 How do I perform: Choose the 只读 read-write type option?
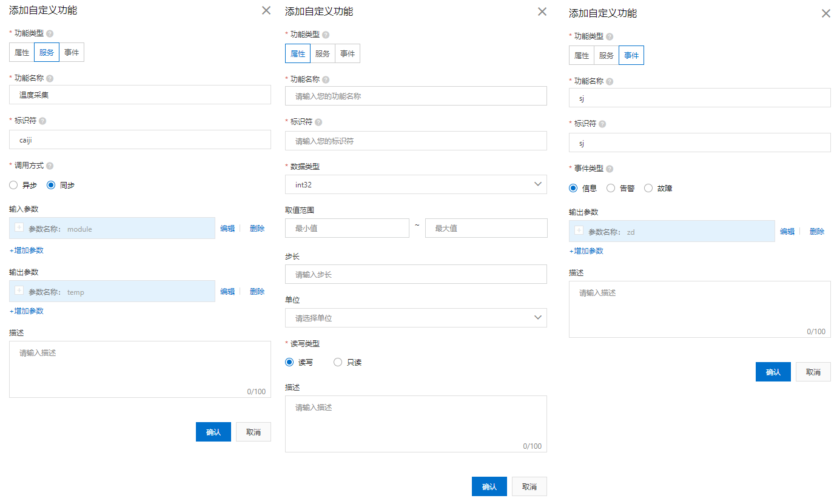click(338, 363)
